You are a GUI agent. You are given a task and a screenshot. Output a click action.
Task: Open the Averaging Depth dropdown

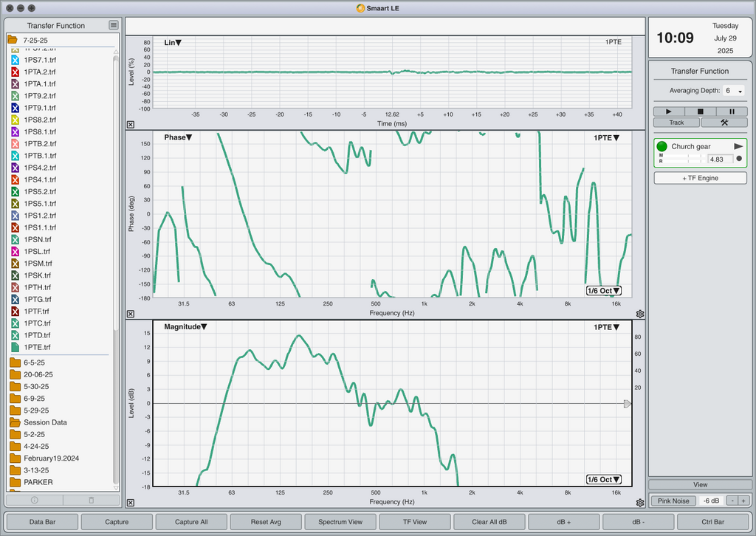click(733, 91)
